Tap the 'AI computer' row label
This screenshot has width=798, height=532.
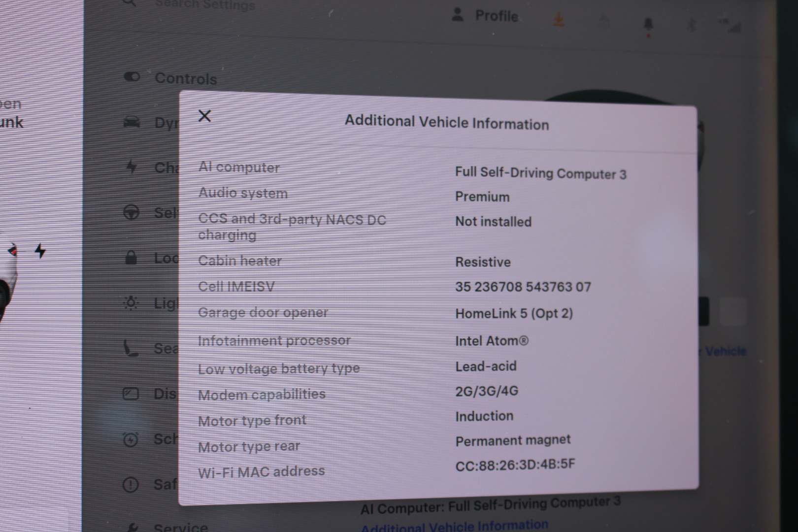click(239, 167)
